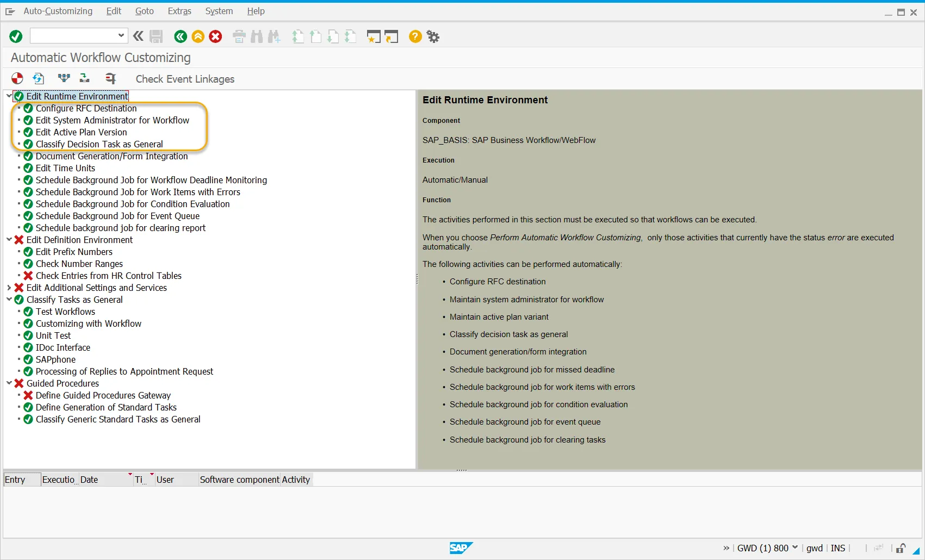925x560 pixels.
Task: Select Edit Time Units tree item
Action: coord(65,168)
